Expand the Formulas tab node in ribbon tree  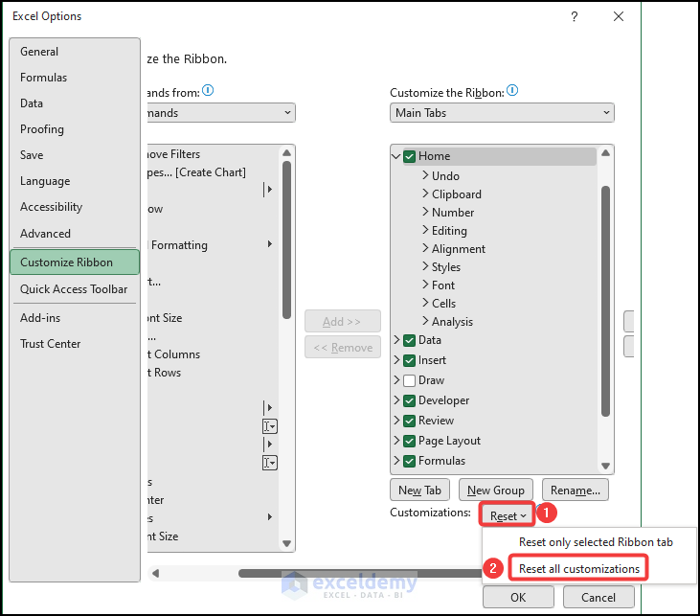point(396,461)
